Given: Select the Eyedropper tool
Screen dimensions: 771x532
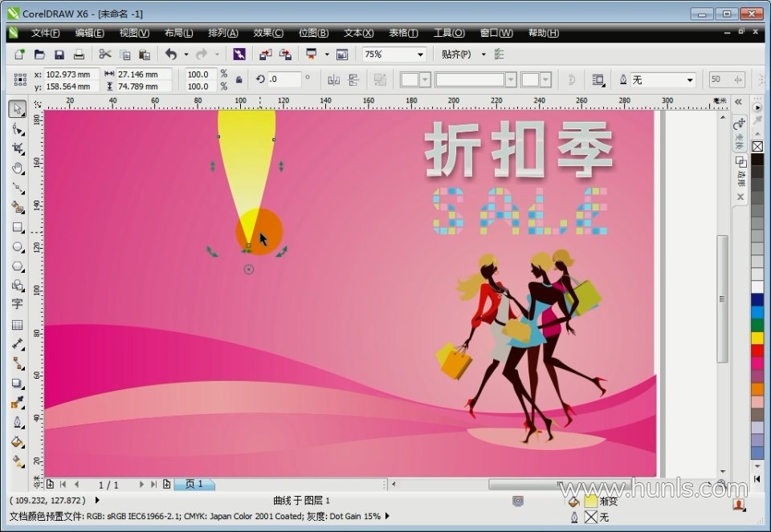Looking at the screenshot, I should [17, 403].
